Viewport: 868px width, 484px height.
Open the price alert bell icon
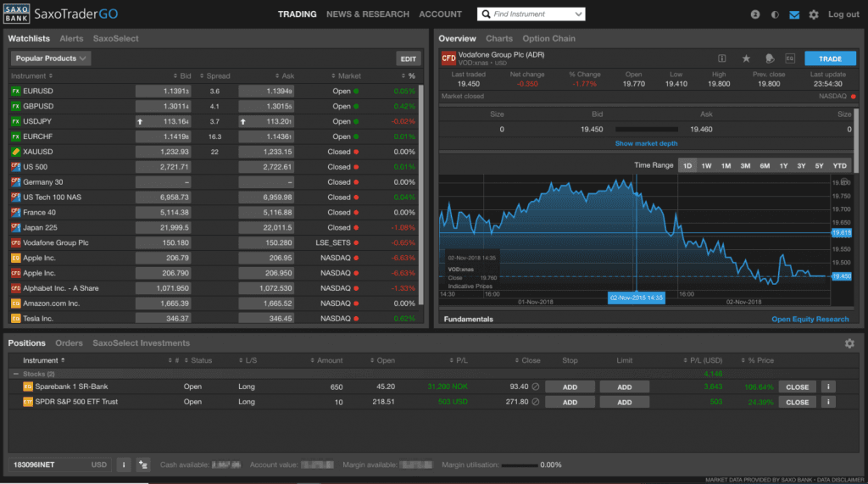(768, 58)
